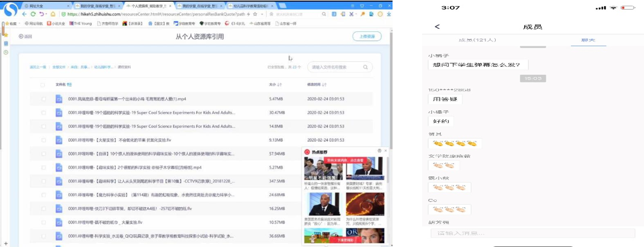Click the 上传资源 button
644x247 pixels.
point(367,37)
